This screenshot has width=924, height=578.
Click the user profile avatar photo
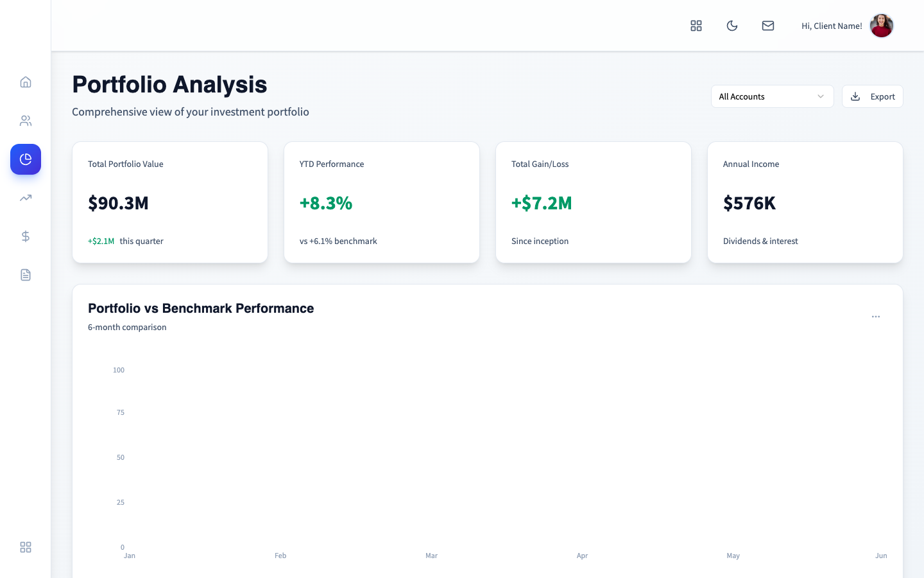(882, 26)
